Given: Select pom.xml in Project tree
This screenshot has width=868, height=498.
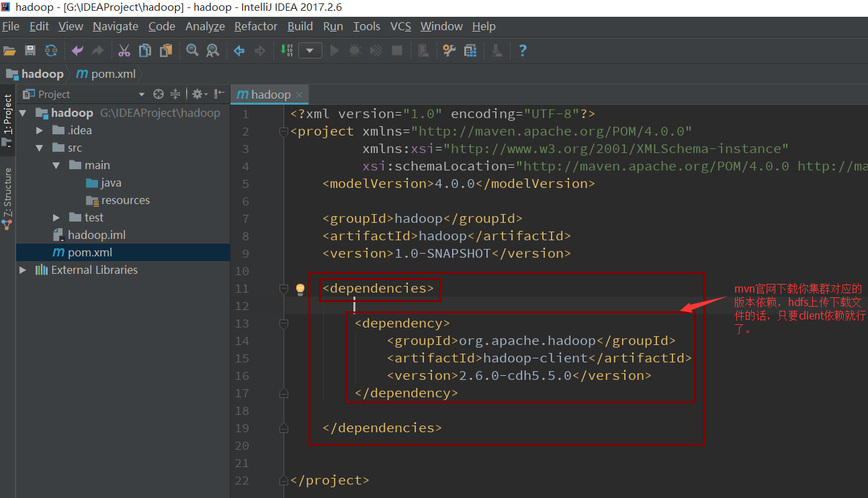Looking at the screenshot, I should coord(83,252).
